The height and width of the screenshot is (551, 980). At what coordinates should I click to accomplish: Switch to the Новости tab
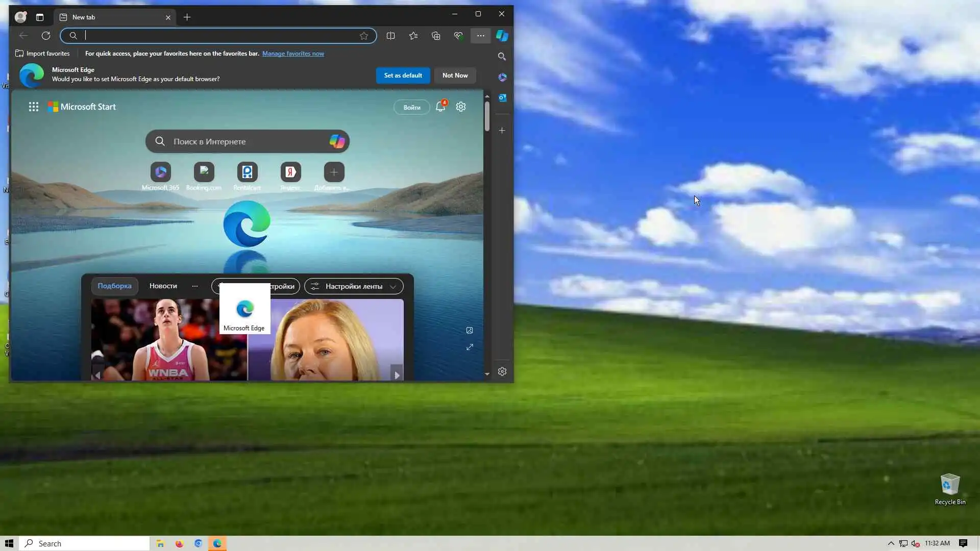coord(163,286)
